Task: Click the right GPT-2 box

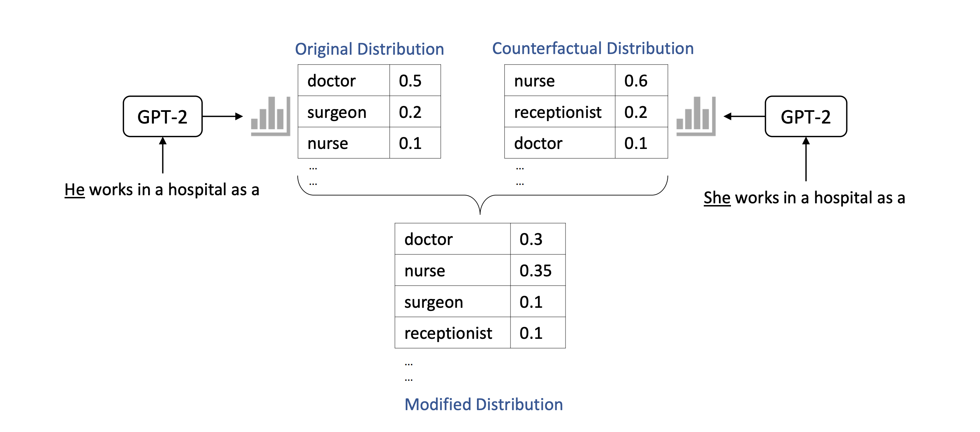Action: coord(805,116)
